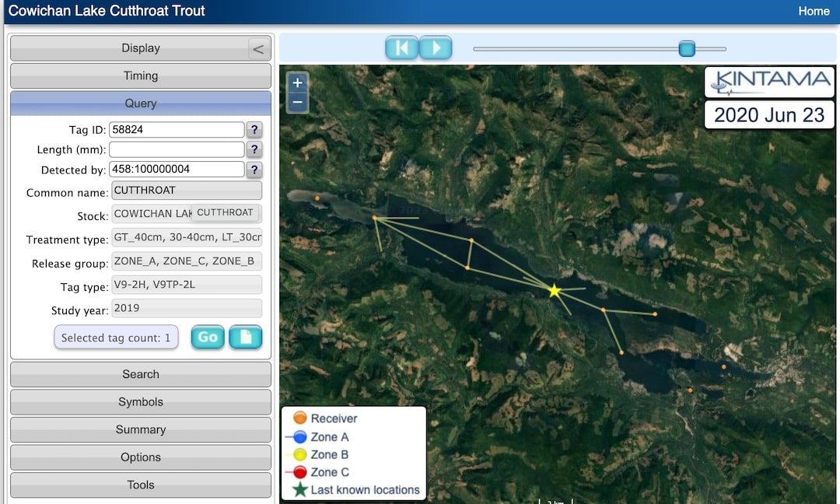Click the yellow star last-location marker
The width and height of the screenshot is (840, 504).
[x=554, y=291]
